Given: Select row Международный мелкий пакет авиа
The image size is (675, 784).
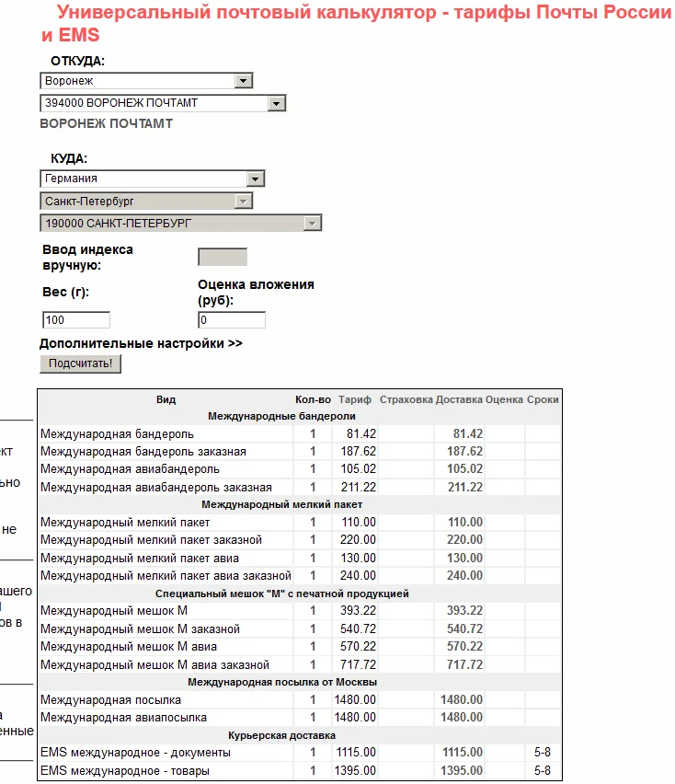Looking at the screenshot, I should 300,558.
